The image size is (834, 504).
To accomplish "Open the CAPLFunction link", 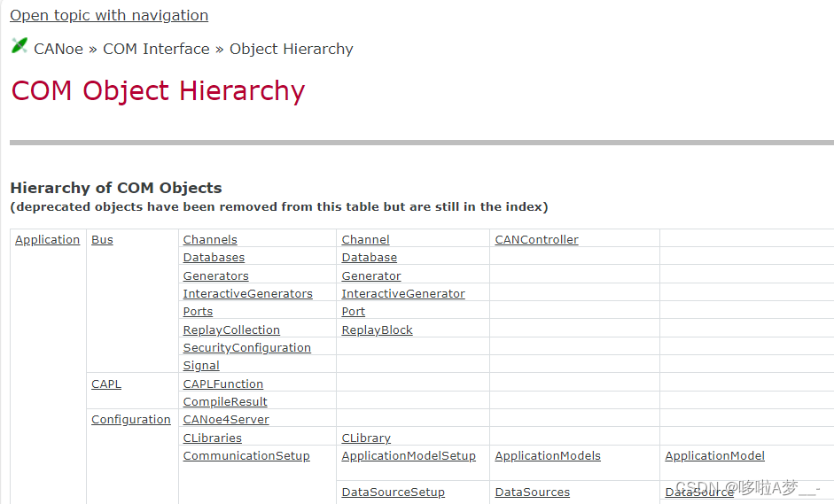I will (222, 384).
